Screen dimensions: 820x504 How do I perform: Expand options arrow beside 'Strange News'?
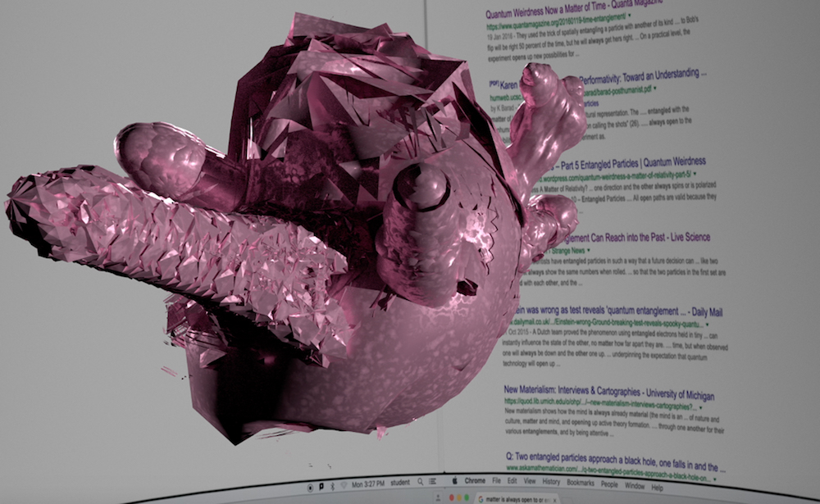coord(589,251)
